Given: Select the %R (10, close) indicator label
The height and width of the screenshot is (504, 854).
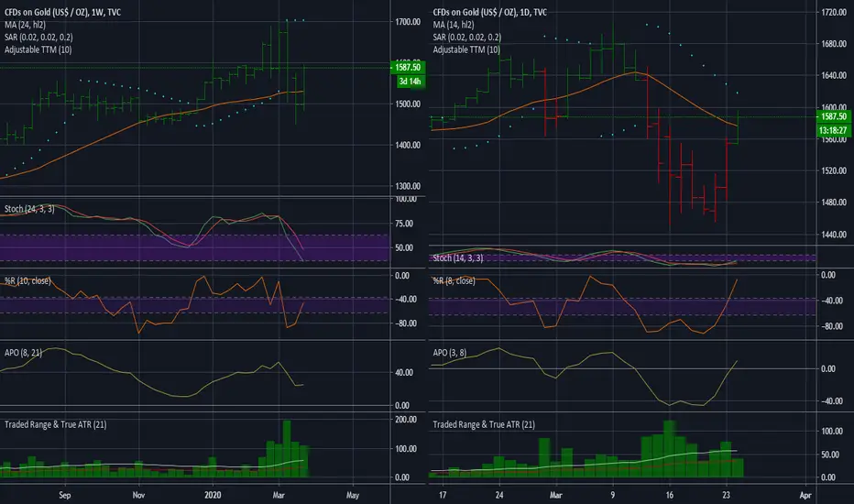Looking at the screenshot, I should pyautogui.click(x=27, y=280).
